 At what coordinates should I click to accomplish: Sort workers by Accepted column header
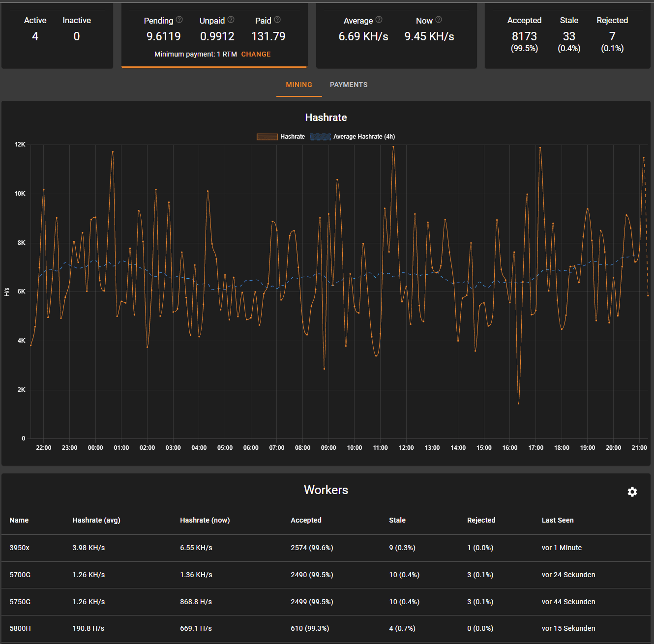[x=306, y=520]
